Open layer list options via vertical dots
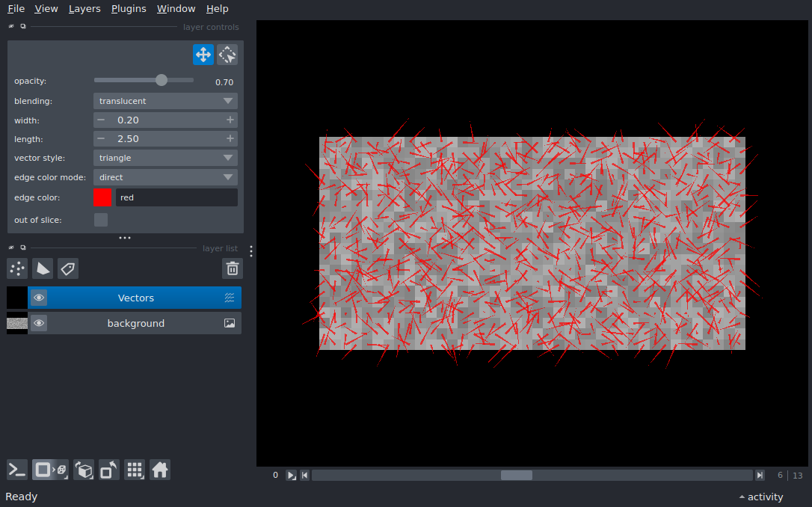Image resolution: width=812 pixels, height=507 pixels. (x=251, y=251)
